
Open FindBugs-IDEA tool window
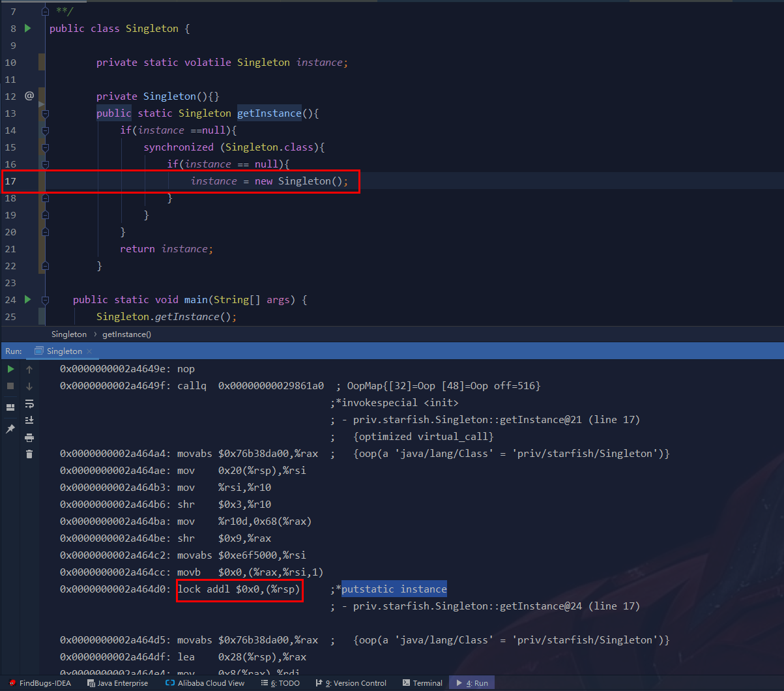pyautogui.click(x=39, y=683)
